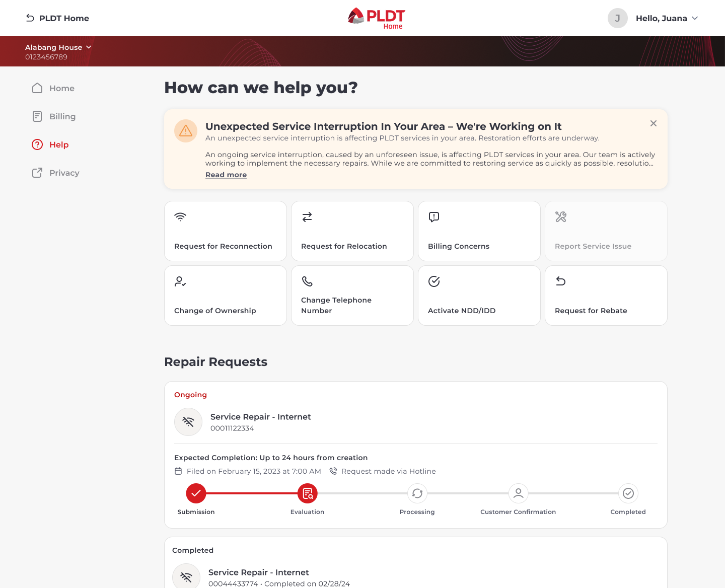Click the J user avatar circle
Image resolution: width=725 pixels, height=588 pixels.
[617, 18]
